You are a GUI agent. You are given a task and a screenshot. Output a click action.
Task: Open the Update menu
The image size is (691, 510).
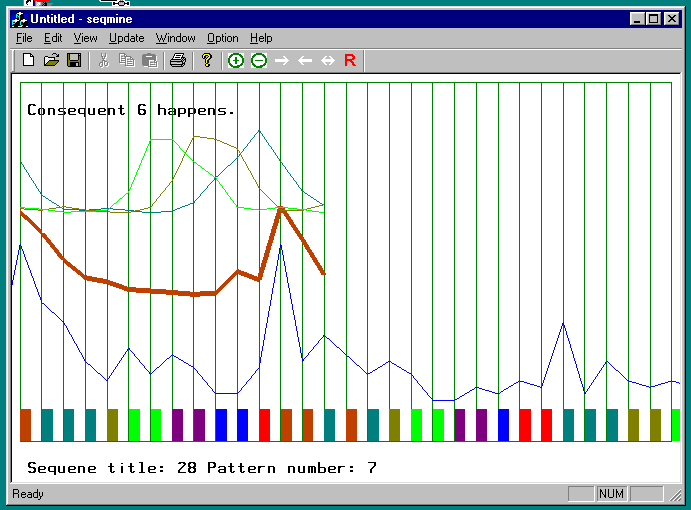(126, 38)
